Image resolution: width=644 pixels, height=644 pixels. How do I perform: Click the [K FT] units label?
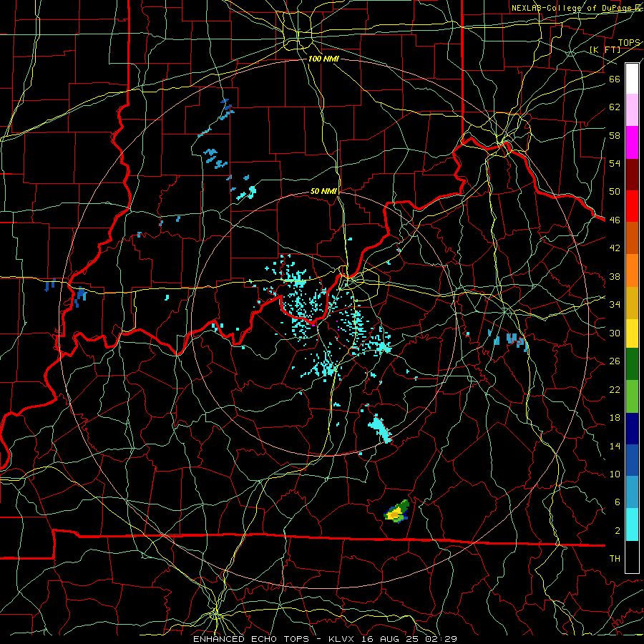(605, 49)
